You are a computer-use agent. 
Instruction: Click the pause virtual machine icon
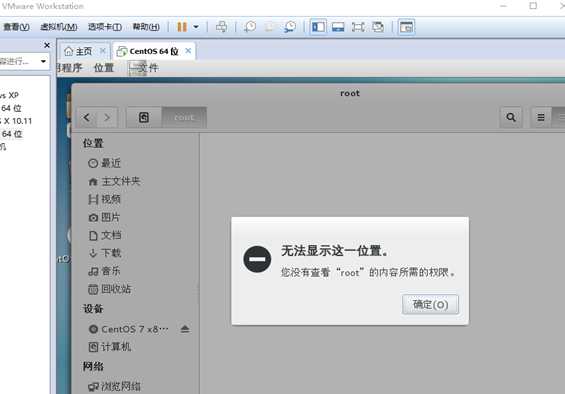[x=182, y=27]
